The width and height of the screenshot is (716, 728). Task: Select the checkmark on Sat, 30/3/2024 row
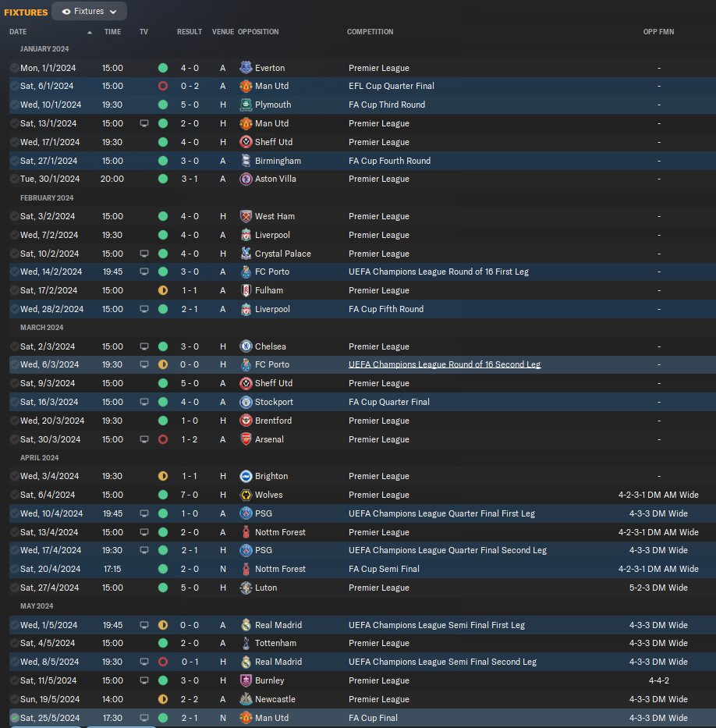tap(14, 439)
